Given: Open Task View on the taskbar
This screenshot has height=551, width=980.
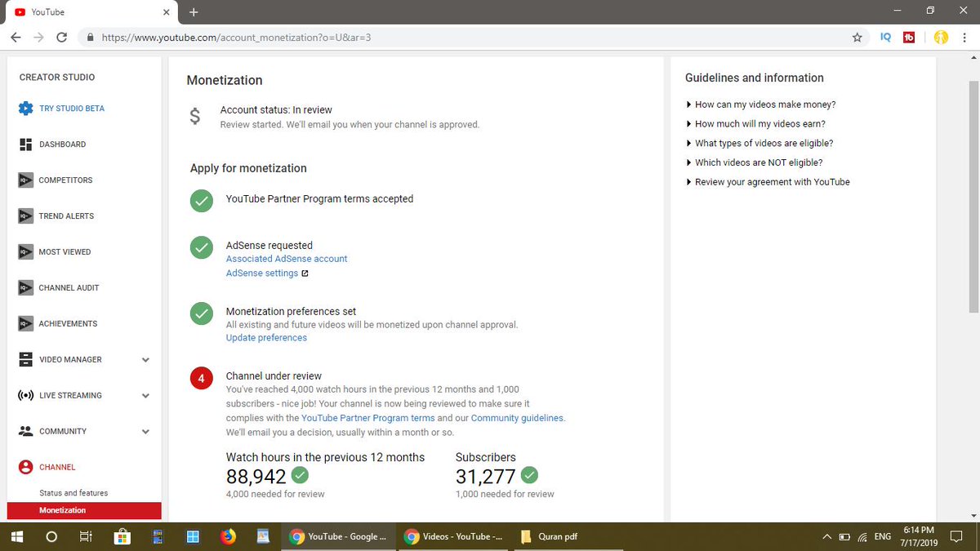Looking at the screenshot, I should [x=85, y=536].
